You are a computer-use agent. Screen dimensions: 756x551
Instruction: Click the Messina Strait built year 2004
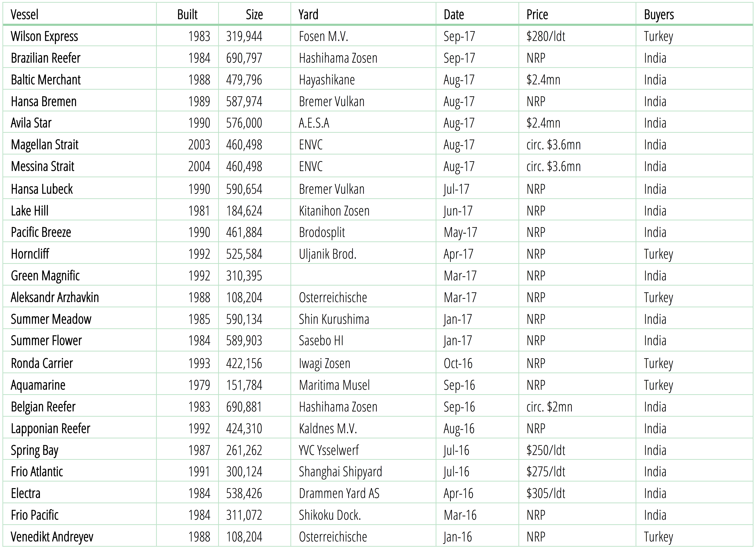199,166
